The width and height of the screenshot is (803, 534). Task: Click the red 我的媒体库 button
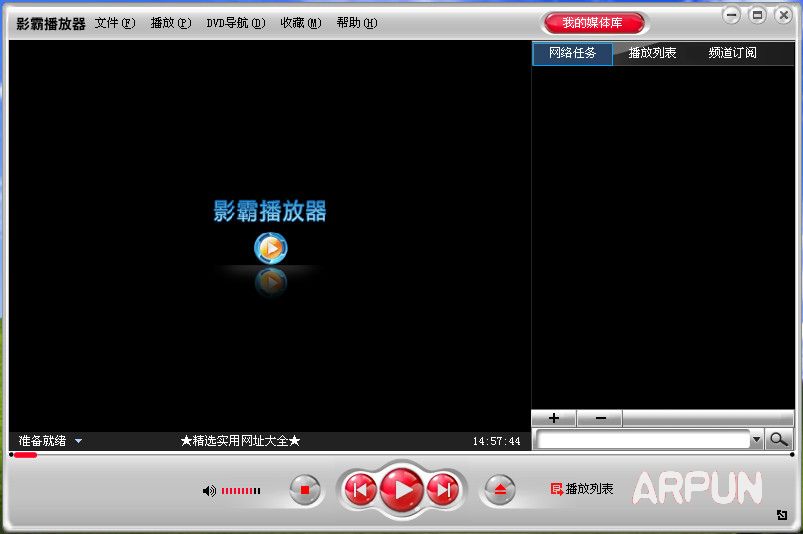click(593, 23)
